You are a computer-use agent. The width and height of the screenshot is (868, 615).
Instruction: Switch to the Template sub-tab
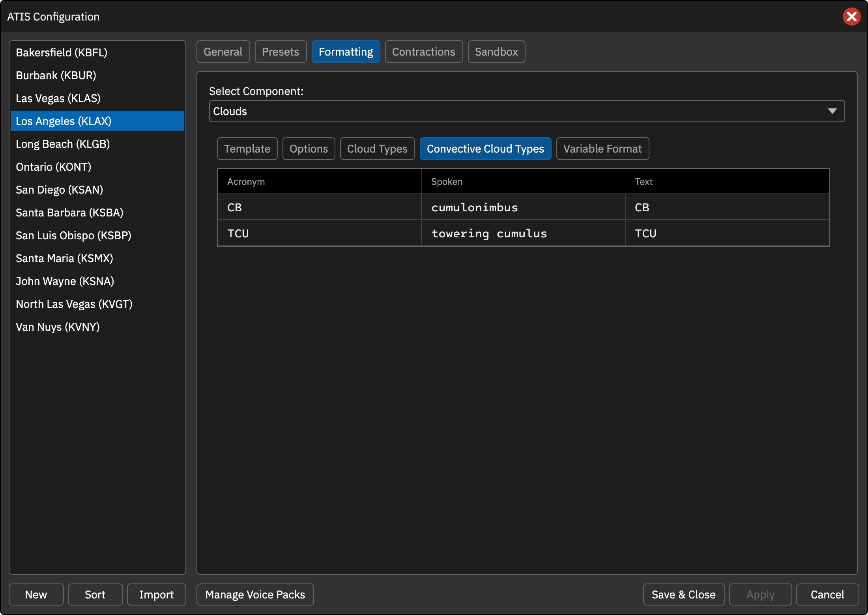point(247,149)
